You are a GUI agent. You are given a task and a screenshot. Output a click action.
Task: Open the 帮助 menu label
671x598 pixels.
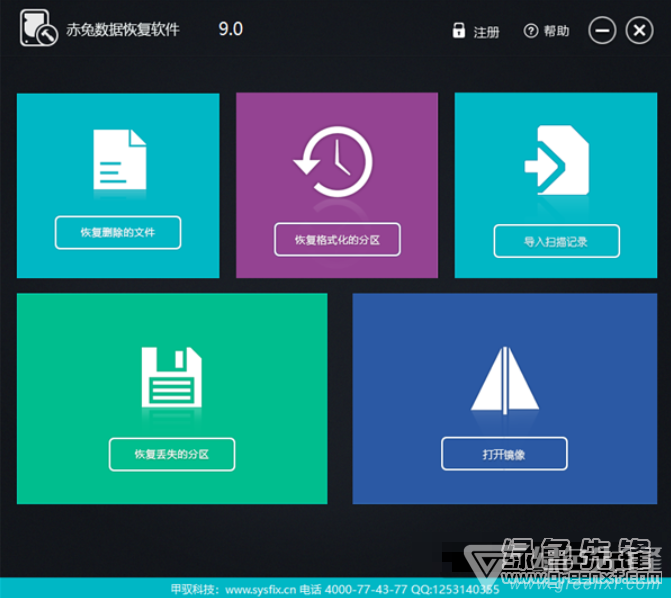[557, 32]
